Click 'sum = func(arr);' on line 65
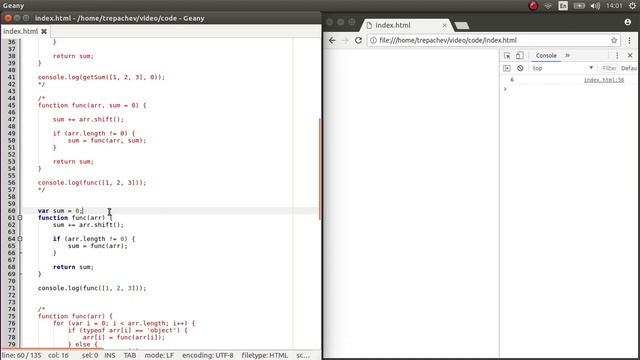The height and width of the screenshot is (360, 640). coord(98,246)
